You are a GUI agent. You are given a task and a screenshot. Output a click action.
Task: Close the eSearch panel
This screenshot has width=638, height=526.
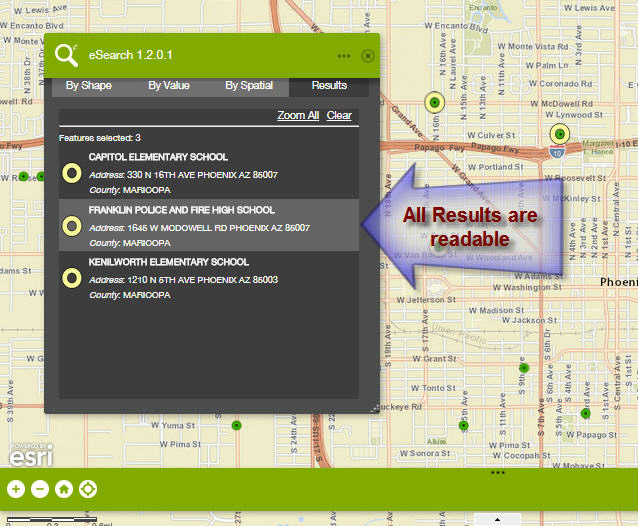368,56
